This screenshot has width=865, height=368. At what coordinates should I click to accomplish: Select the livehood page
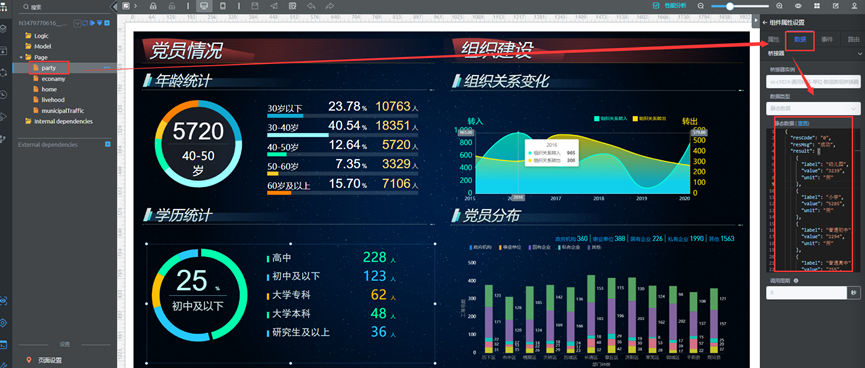(53, 100)
